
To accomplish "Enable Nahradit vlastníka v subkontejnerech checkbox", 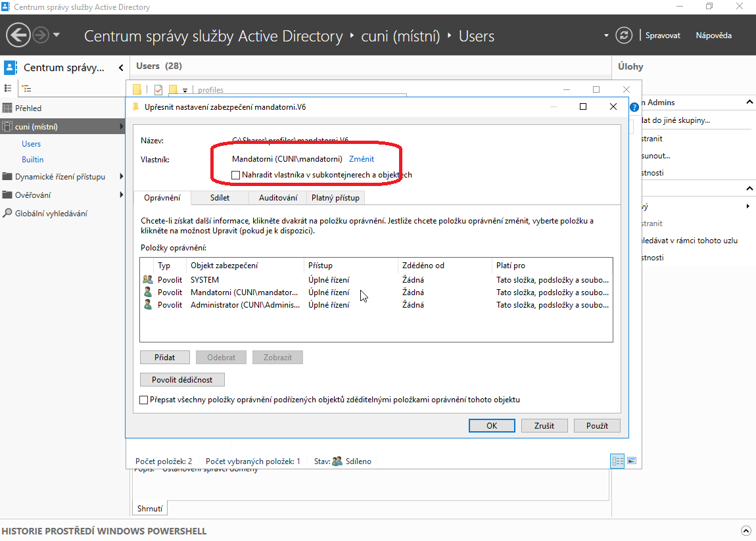I will pos(236,175).
